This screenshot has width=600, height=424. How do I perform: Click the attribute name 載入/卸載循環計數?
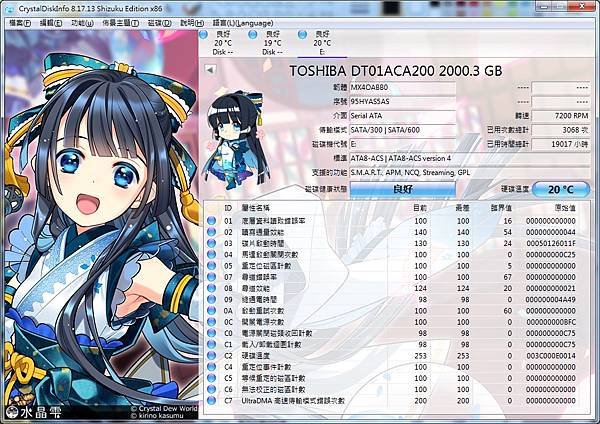point(271,344)
